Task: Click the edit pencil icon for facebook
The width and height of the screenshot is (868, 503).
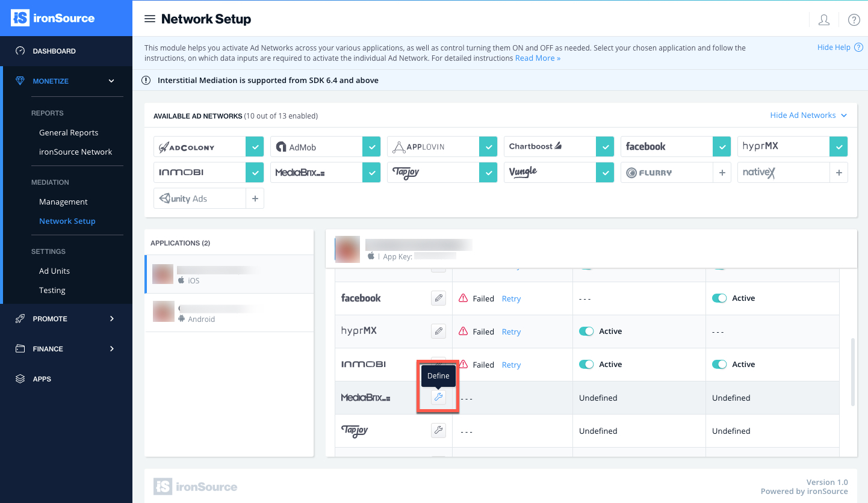Action: tap(438, 298)
